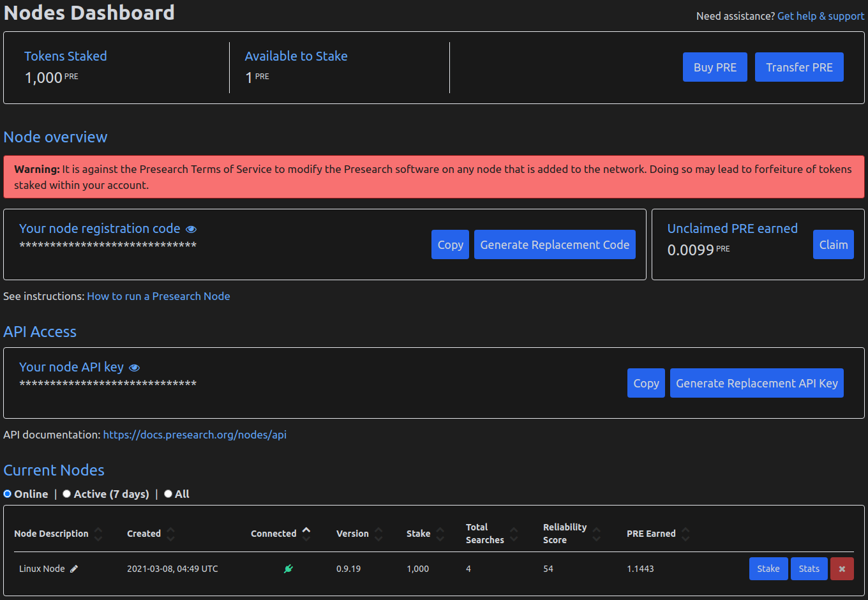Sort by Node Description column
868x600 pixels.
coord(58,534)
